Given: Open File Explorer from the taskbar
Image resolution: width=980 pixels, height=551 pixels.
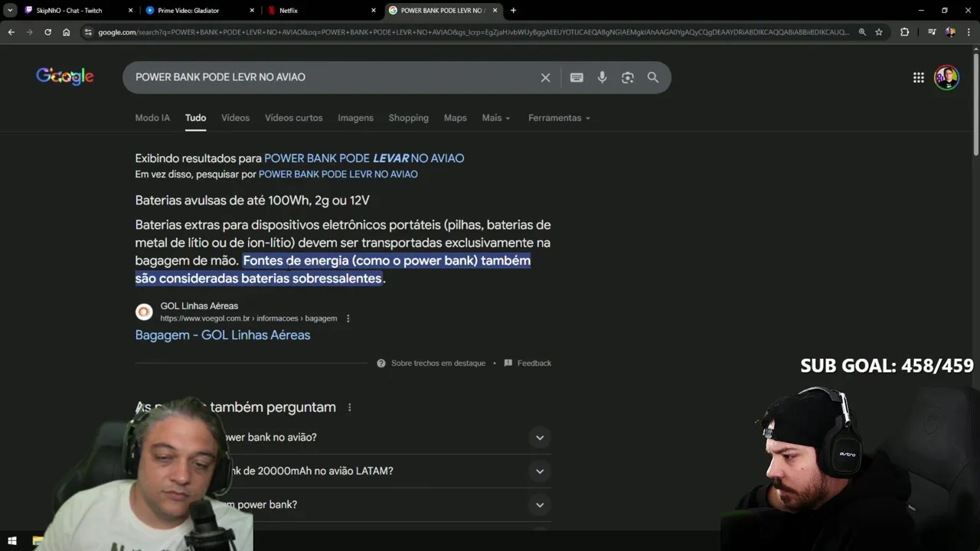Looking at the screenshot, I should tap(38, 541).
